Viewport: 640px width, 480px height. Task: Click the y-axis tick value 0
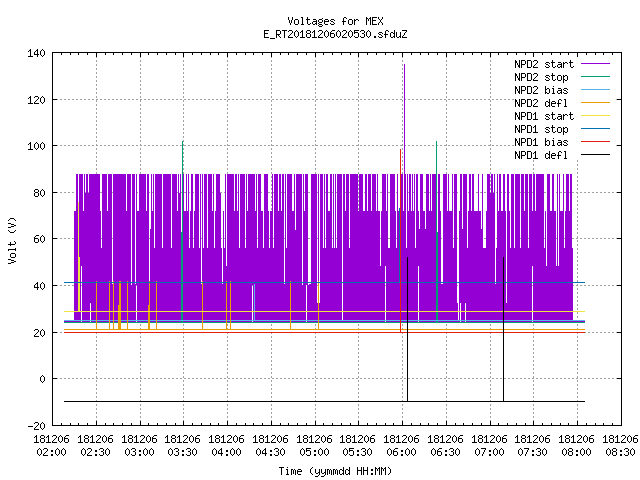tap(42, 379)
